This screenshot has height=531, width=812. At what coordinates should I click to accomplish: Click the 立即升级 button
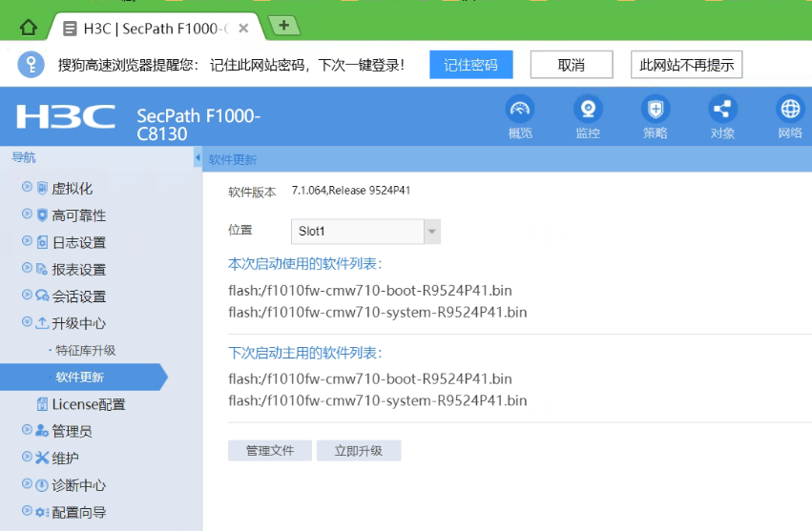point(359,450)
